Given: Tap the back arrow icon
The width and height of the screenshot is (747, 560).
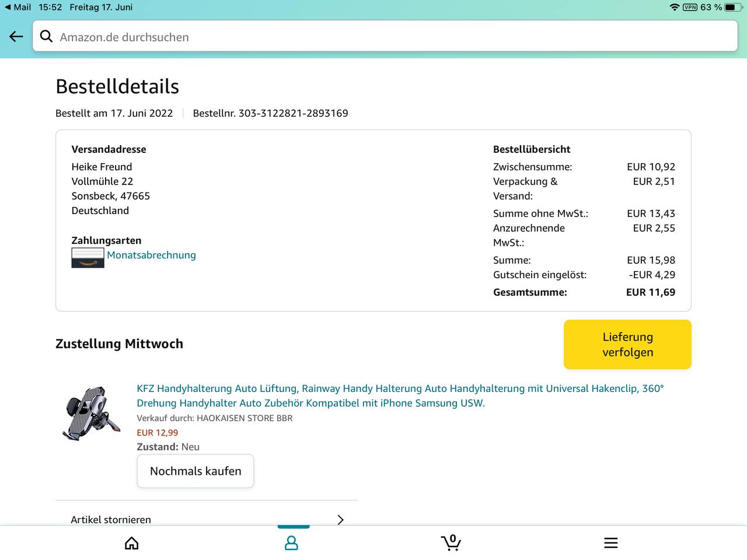Looking at the screenshot, I should coord(16,37).
